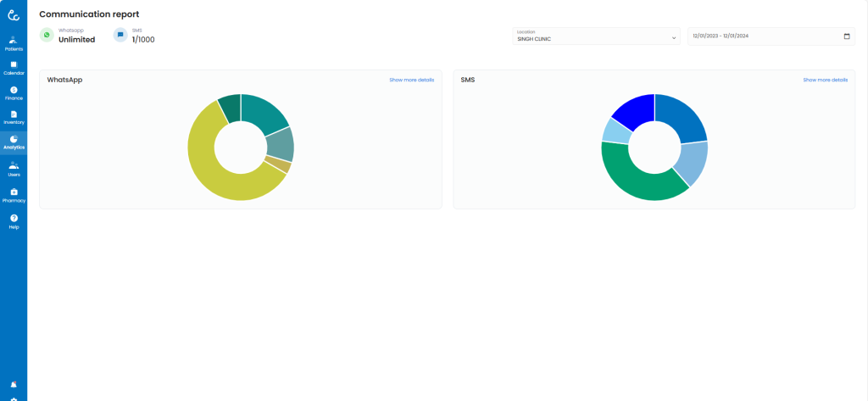The height and width of the screenshot is (401, 868).
Task: Show more details for SMS chart
Action: click(x=825, y=80)
